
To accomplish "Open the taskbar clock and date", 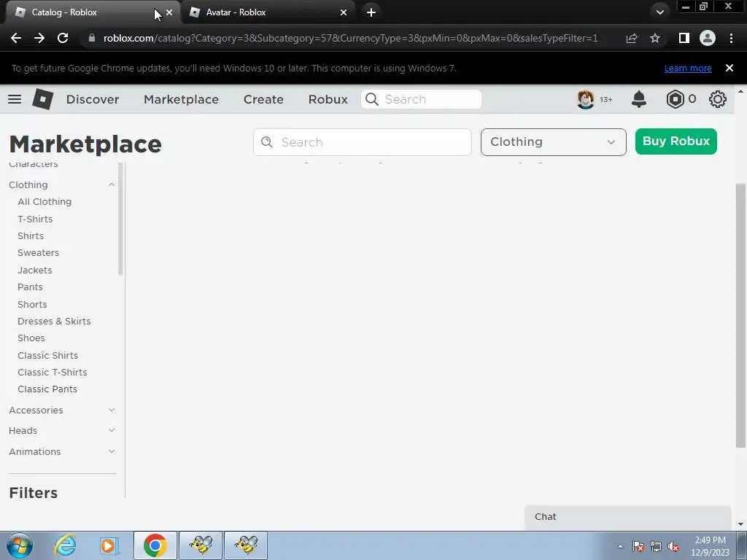I will click(x=710, y=546).
